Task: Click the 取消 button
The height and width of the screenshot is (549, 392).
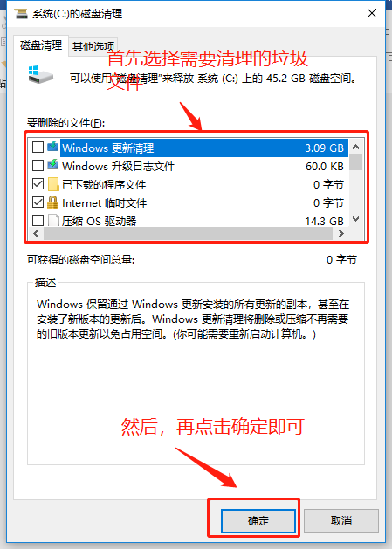Action: click(341, 521)
